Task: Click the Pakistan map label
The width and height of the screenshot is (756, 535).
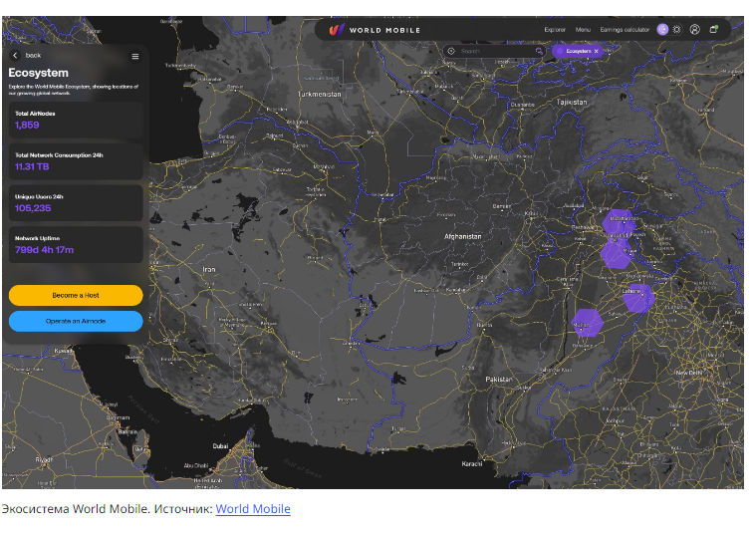Action: coord(499,380)
